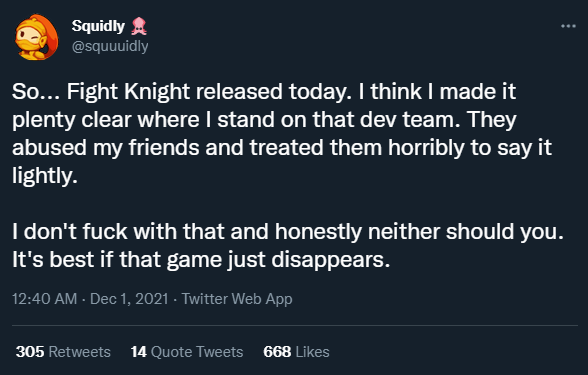View the 305 Retweets list
588x375 pixels.
63,352
